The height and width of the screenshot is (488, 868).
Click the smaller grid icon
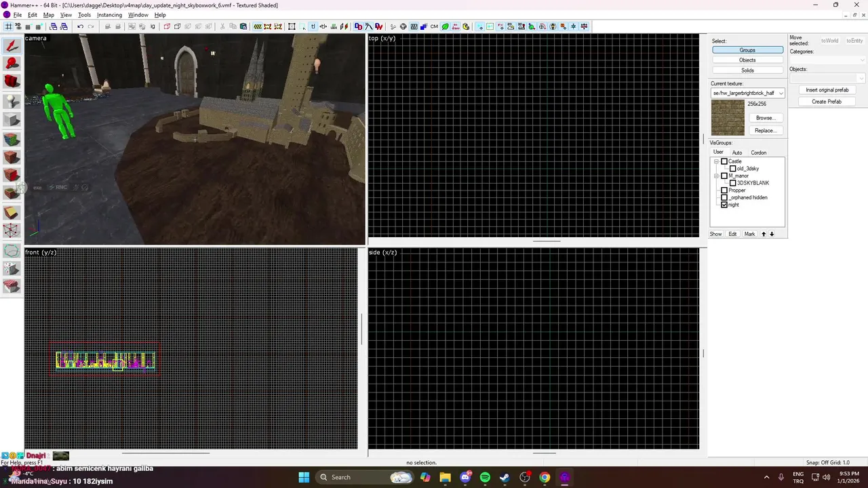click(x=28, y=26)
